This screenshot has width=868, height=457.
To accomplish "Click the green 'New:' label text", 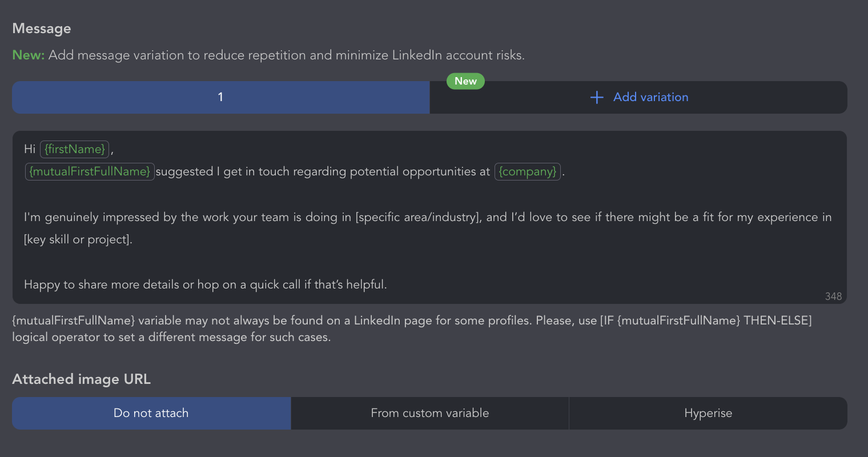I will 28,55.
